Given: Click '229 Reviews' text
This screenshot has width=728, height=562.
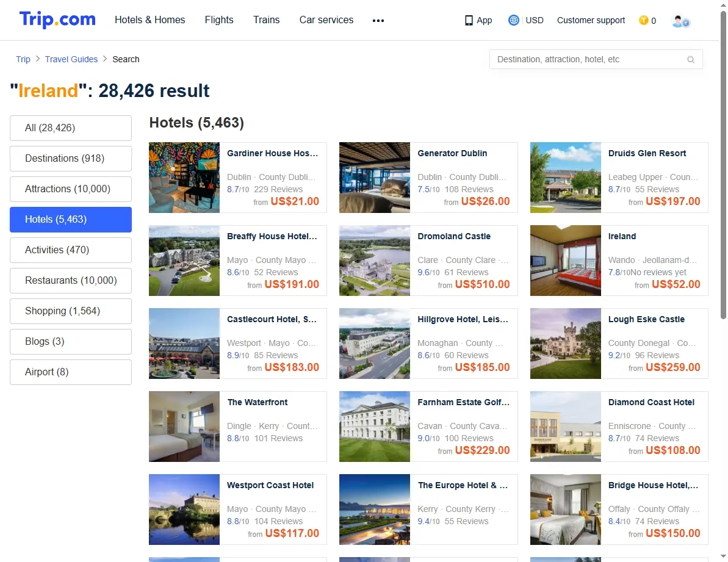Looking at the screenshot, I should click(278, 189).
